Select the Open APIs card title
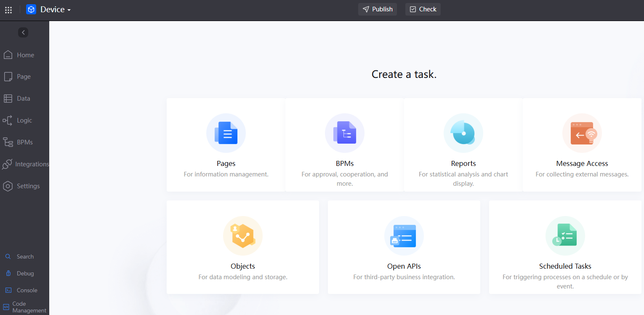This screenshot has height=315, width=644. (404, 266)
